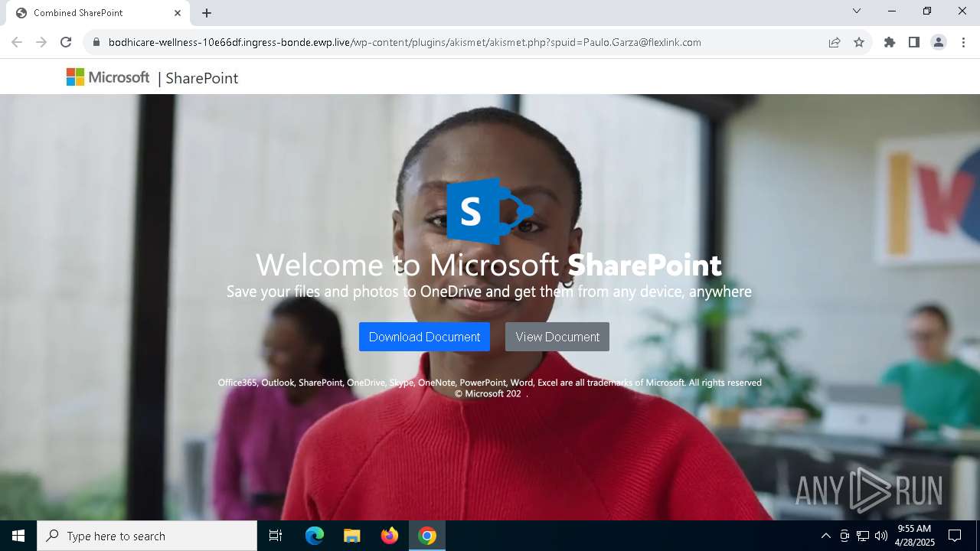Screen dimensions: 980x551
Task: Select the address bar URL
Action: point(404,42)
